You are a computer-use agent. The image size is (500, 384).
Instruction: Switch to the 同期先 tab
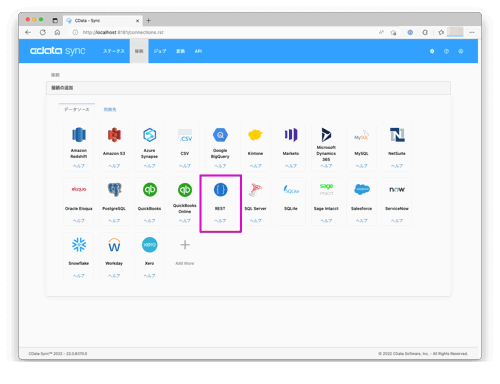tap(110, 109)
